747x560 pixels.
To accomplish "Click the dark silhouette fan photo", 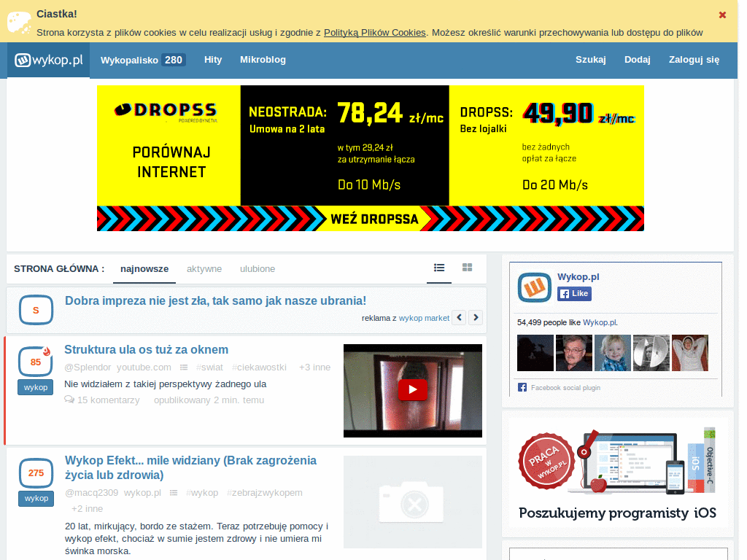I will 535,353.
